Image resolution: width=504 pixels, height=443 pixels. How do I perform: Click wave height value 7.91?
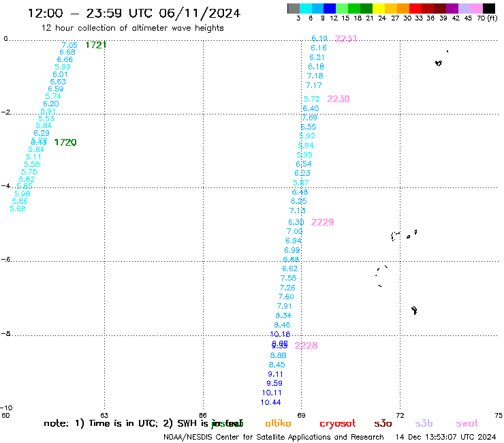click(285, 306)
